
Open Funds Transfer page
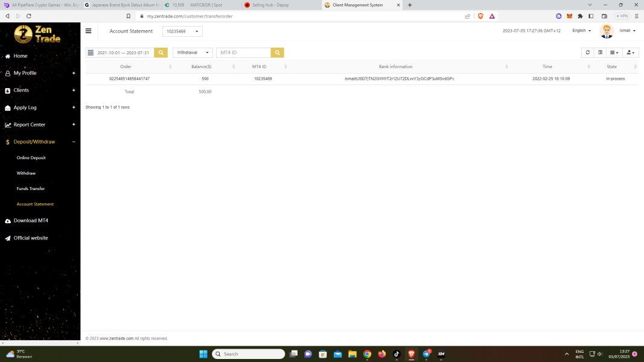(x=30, y=189)
